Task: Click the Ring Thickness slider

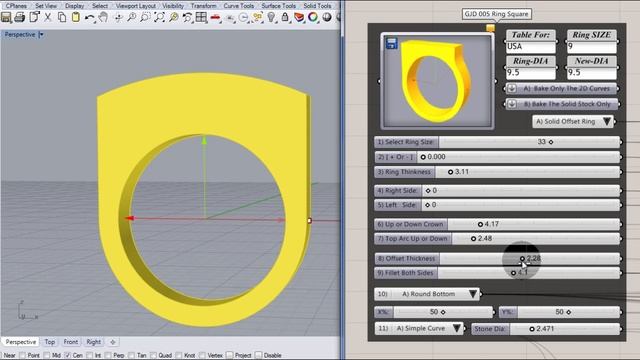Action: pos(498,172)
